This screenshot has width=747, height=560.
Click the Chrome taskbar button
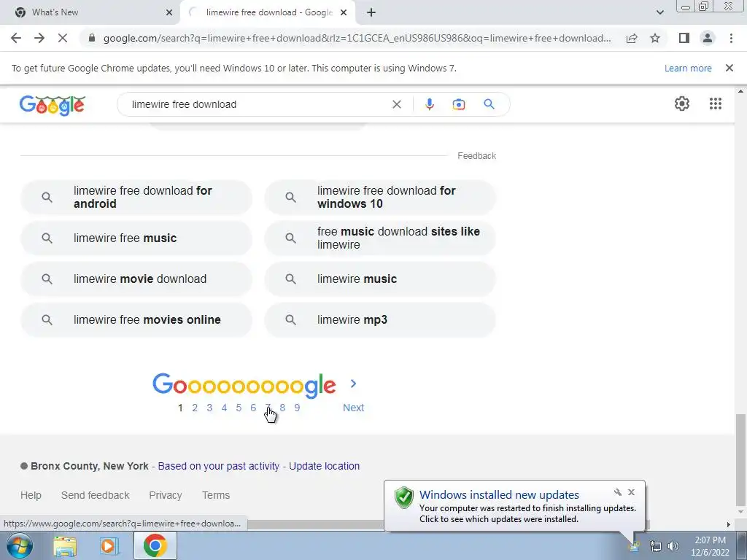155,545
